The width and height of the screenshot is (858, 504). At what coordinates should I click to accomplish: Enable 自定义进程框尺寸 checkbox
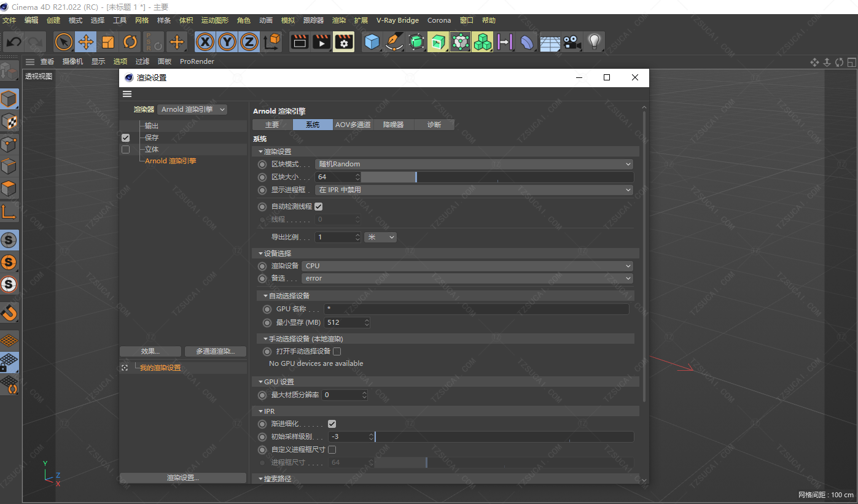332,449
